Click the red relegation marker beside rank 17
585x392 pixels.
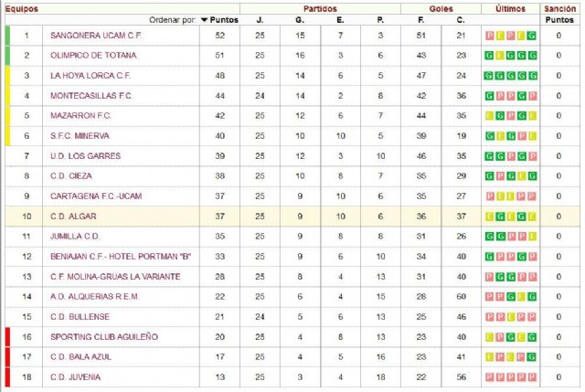click(7, 357)
